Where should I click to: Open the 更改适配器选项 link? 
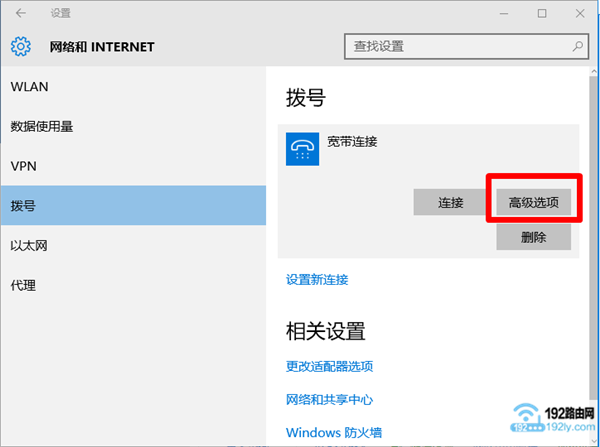329,367
